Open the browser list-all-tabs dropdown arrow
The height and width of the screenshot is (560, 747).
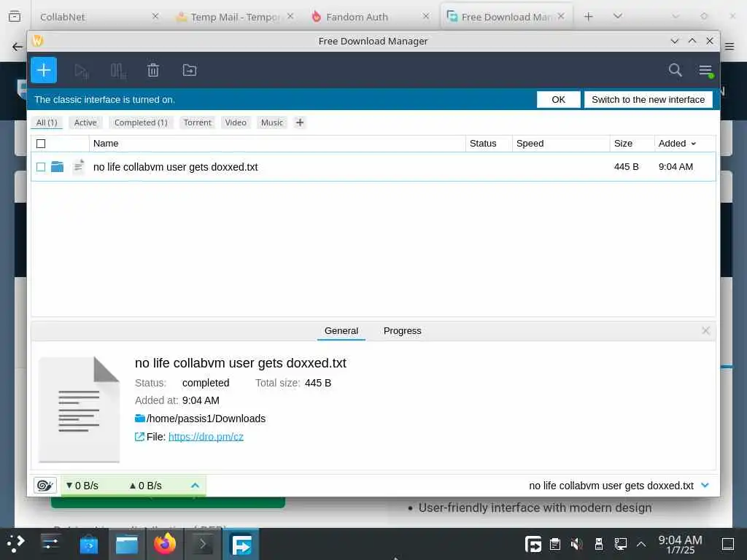(x=618, y=17)
